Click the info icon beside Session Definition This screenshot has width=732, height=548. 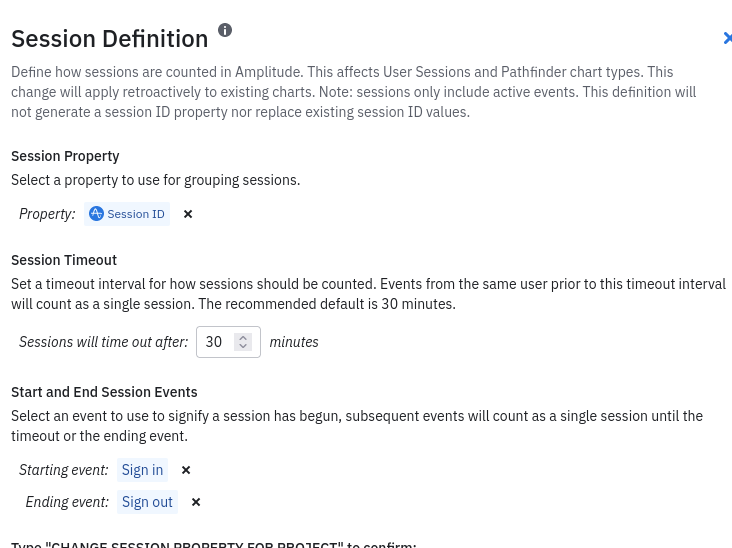[225, 30]
